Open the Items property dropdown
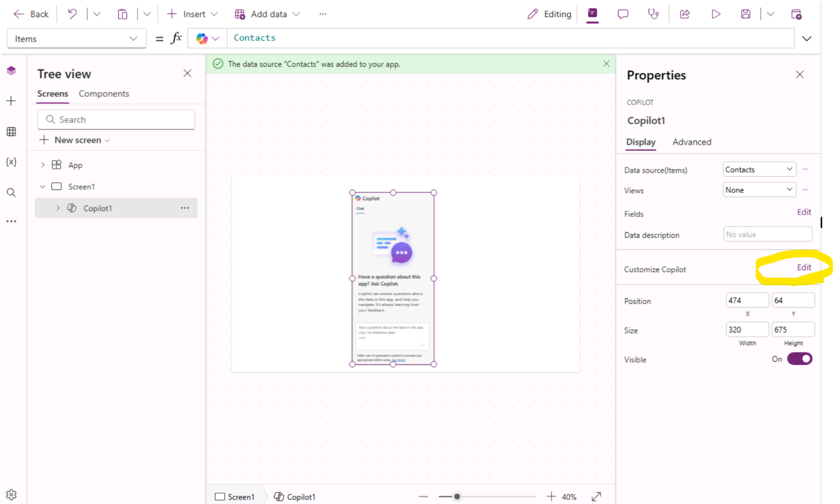 (x=76, y=39)
